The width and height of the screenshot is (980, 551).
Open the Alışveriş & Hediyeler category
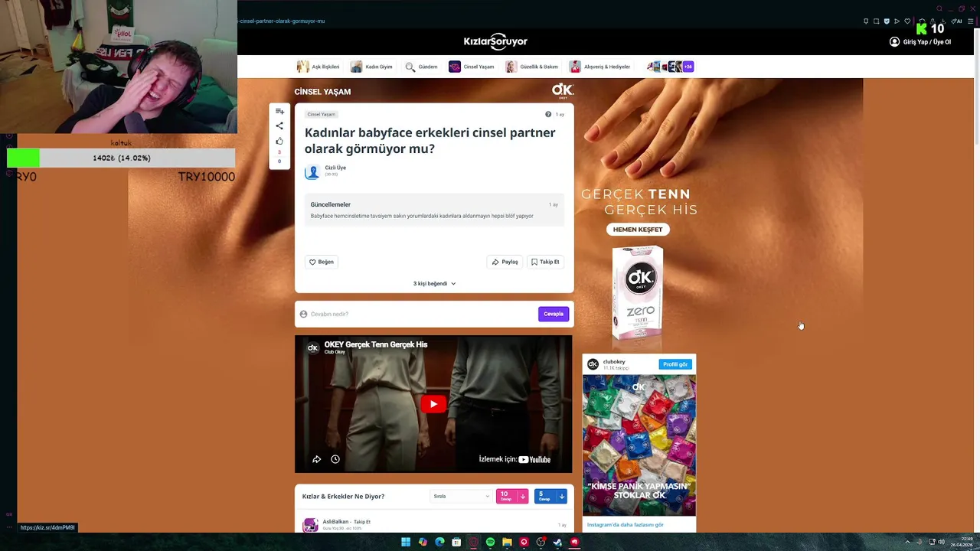tap(599, 67)
